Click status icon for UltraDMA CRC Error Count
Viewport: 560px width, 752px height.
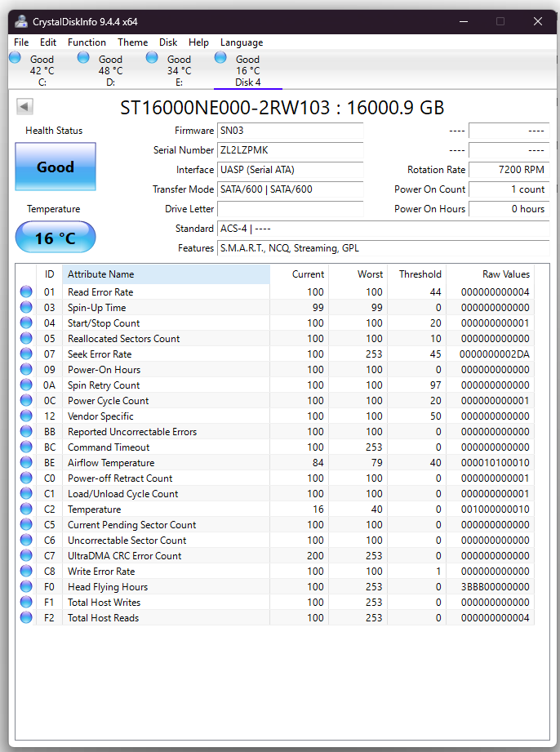pos(26,555)
